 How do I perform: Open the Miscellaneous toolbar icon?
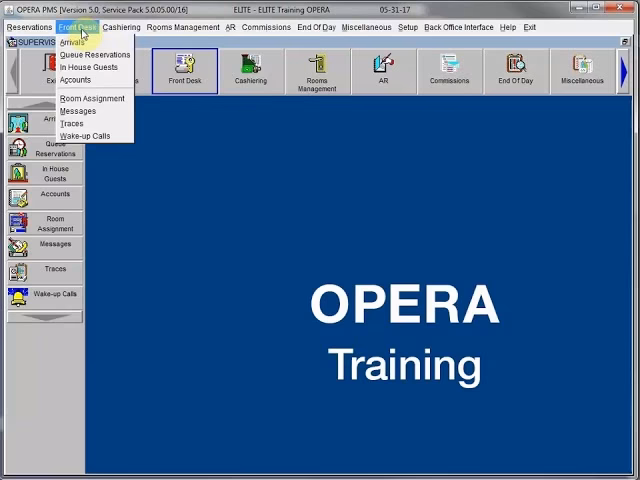582,69
